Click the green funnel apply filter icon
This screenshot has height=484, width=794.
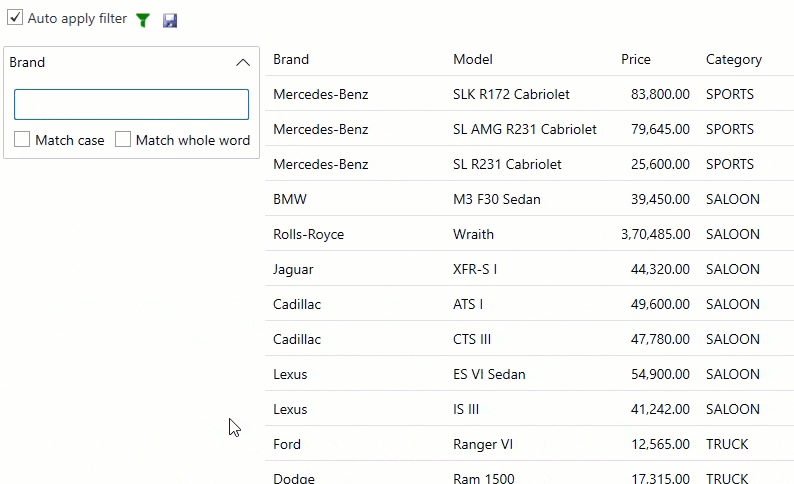point(143,20)
